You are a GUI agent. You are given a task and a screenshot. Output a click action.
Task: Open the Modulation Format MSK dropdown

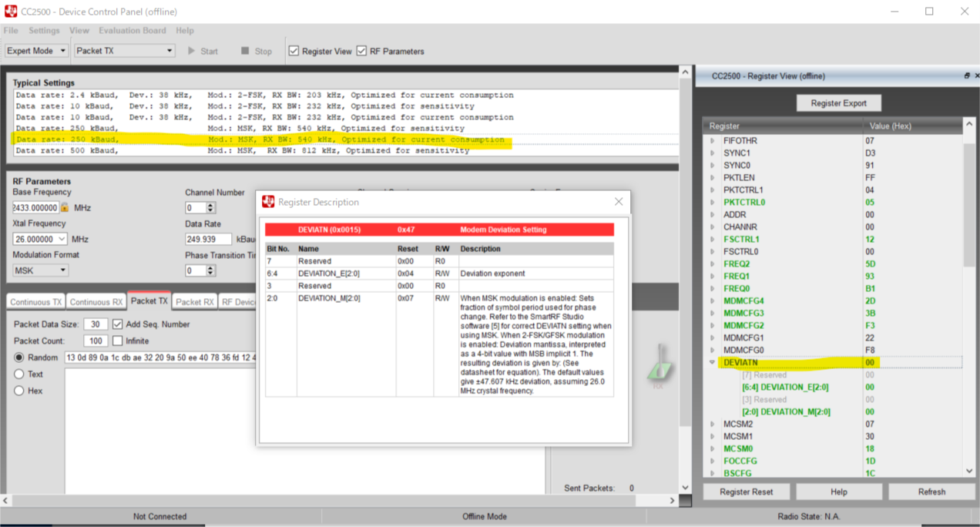pos(40,270)
